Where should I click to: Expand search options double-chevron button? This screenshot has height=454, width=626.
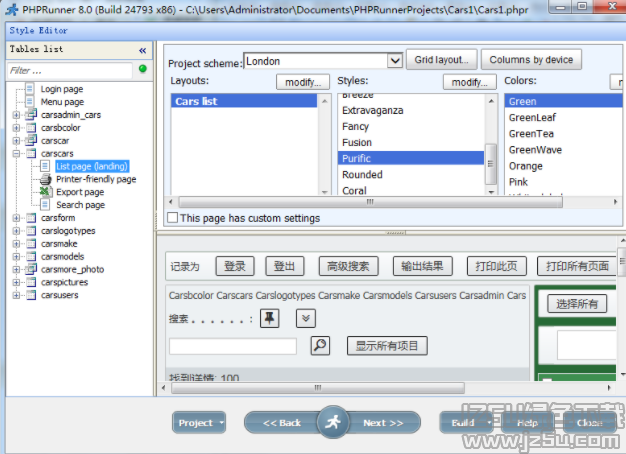(x=306, y=318)
